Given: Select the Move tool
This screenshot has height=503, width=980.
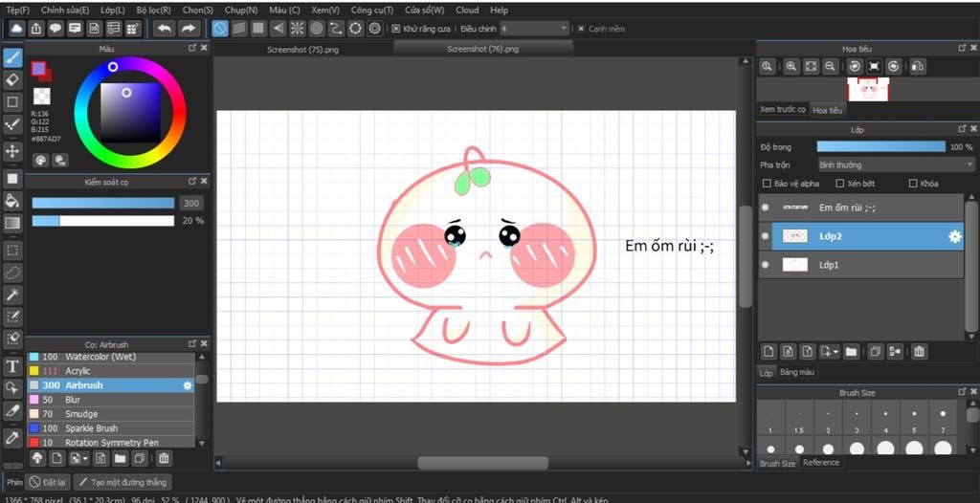Looking at the screenshot, I should (12, 151).
